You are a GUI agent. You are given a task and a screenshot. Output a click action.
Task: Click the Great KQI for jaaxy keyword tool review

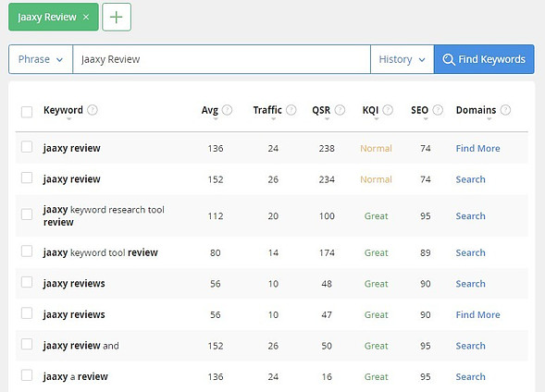click(376, 252)
